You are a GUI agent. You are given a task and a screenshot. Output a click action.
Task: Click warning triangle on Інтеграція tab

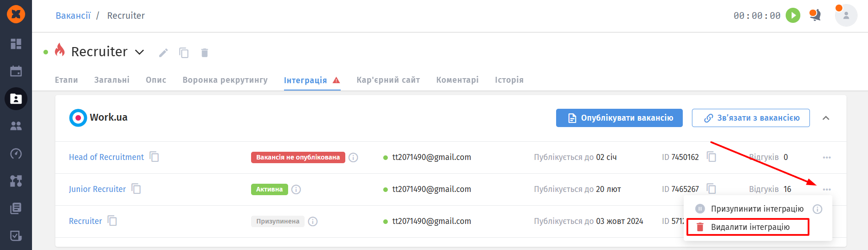[x=336, y=80]
